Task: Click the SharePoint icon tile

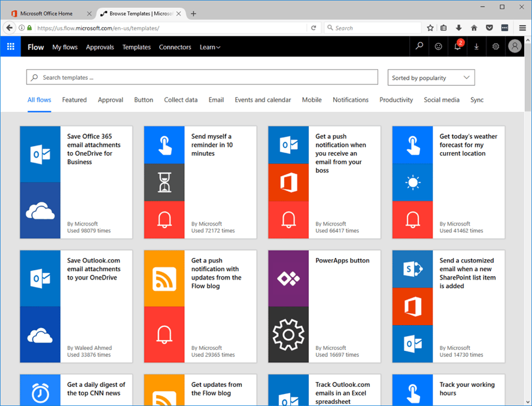Action: (412, 269)
